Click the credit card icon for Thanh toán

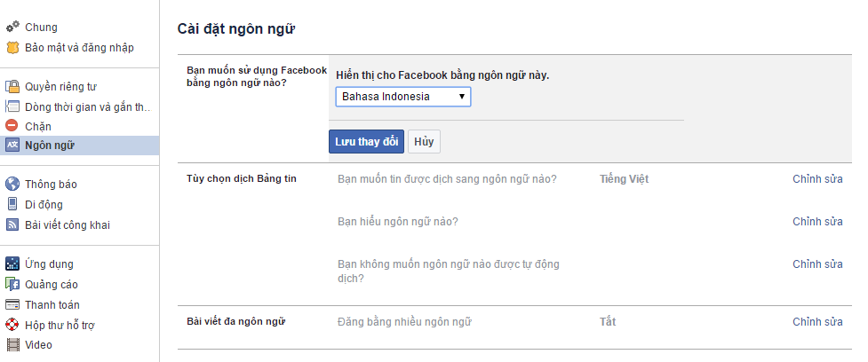click(12, 304)
